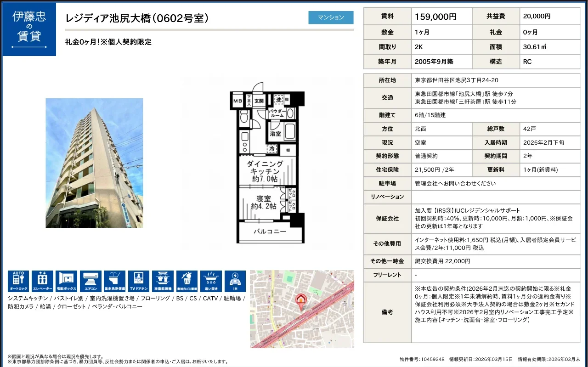
Task: Click the neighborhood map preview
Action: click(x=302, y=308)
